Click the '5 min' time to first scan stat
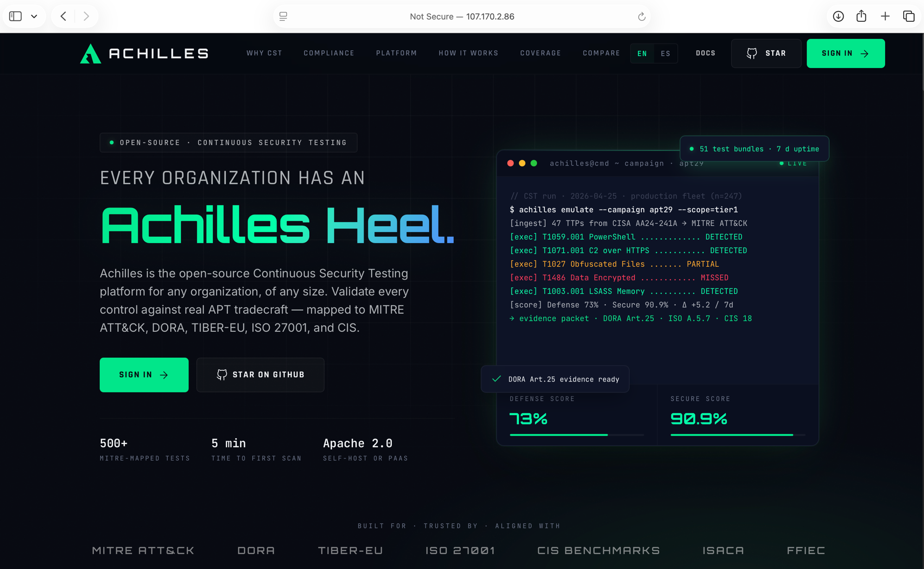 click(x=256, y=449)
